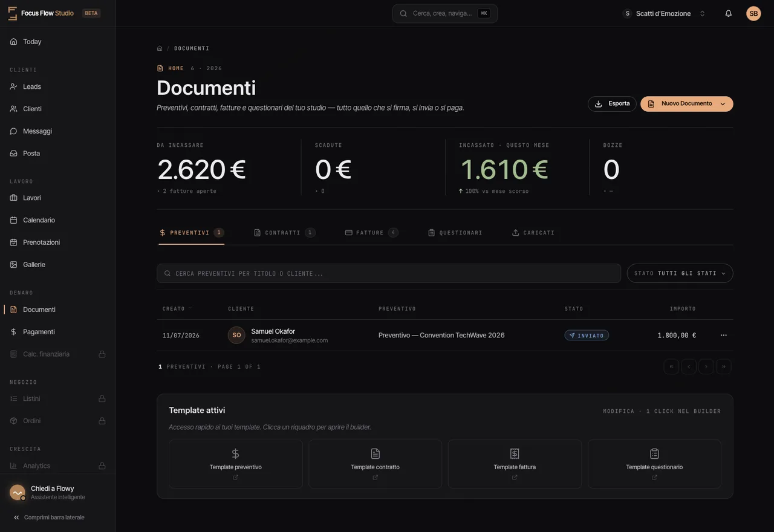Go to first page of preventivi
The width and height of the screenshot is (774, 532).
click(x=671, y=366)
